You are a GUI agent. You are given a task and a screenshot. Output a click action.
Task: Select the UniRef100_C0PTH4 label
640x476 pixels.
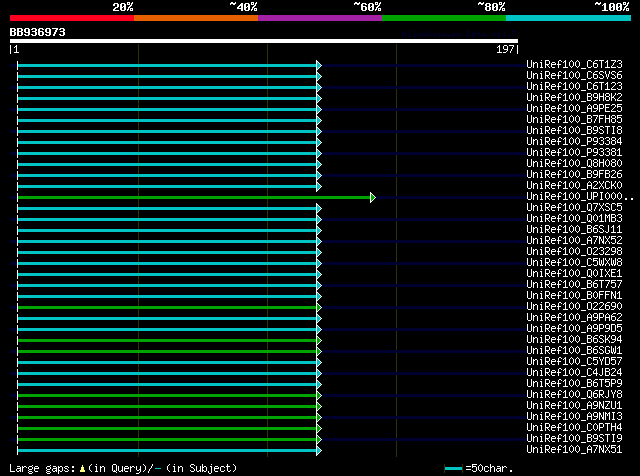tap(574, 428)
